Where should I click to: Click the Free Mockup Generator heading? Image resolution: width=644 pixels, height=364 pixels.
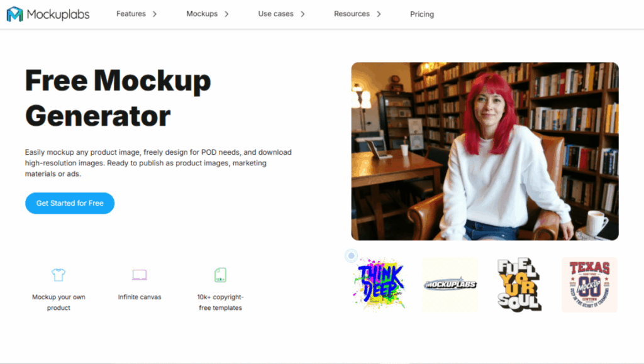[x=118, y=97]
